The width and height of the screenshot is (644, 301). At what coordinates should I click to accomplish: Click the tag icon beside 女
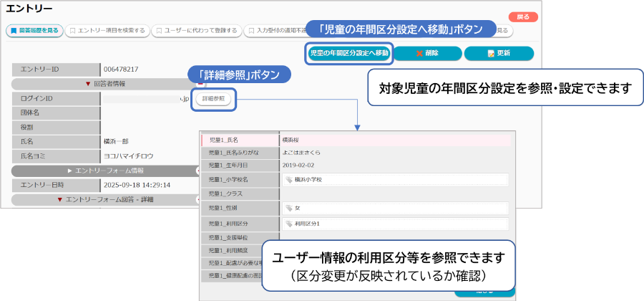click(x=289, y=209)
